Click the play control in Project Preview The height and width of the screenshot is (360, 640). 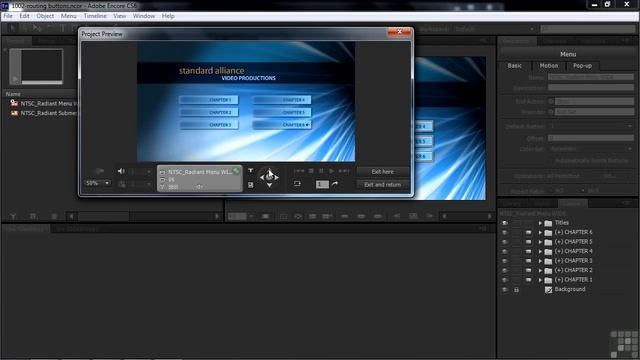331,171
